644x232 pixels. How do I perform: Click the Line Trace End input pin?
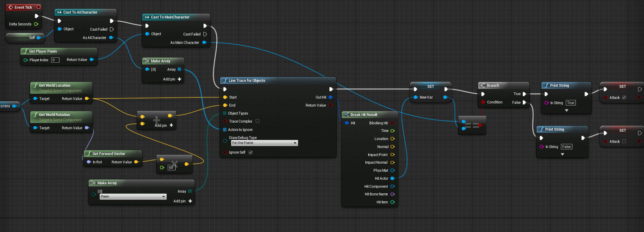pos(225,105)
